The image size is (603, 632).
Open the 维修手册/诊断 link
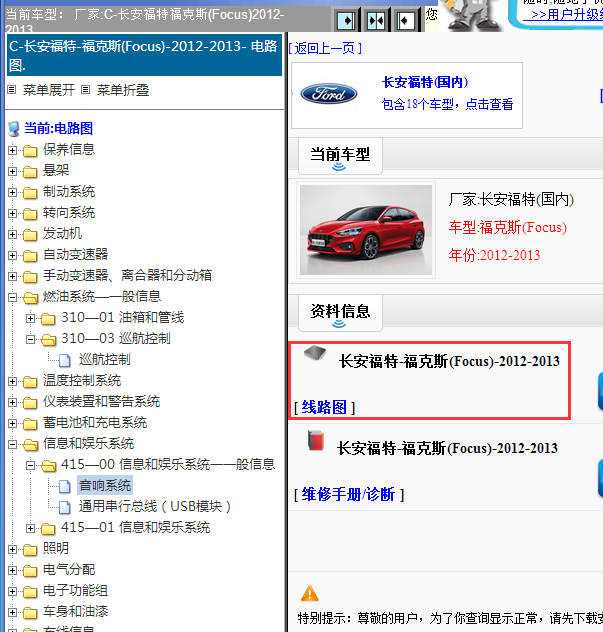coord(349,494)
